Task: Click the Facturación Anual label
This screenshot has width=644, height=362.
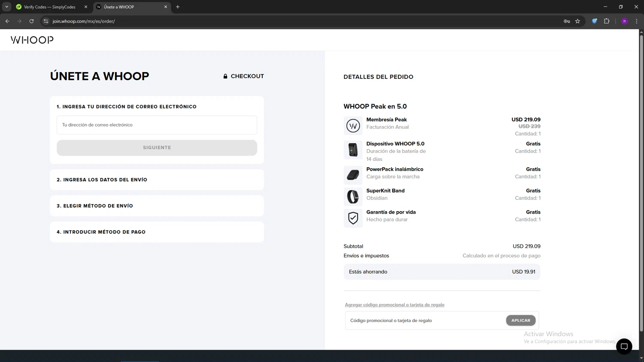Action: [x=388, y=127]
